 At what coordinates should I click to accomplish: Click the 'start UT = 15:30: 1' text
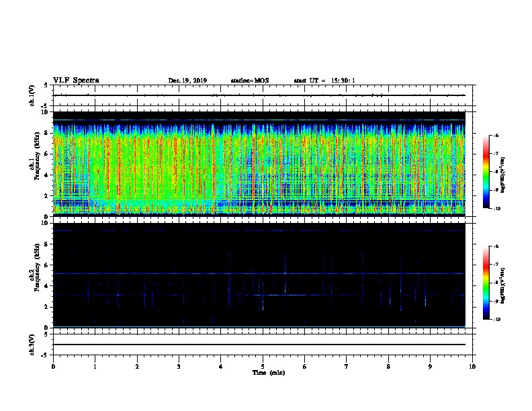(x=324, y=81)
